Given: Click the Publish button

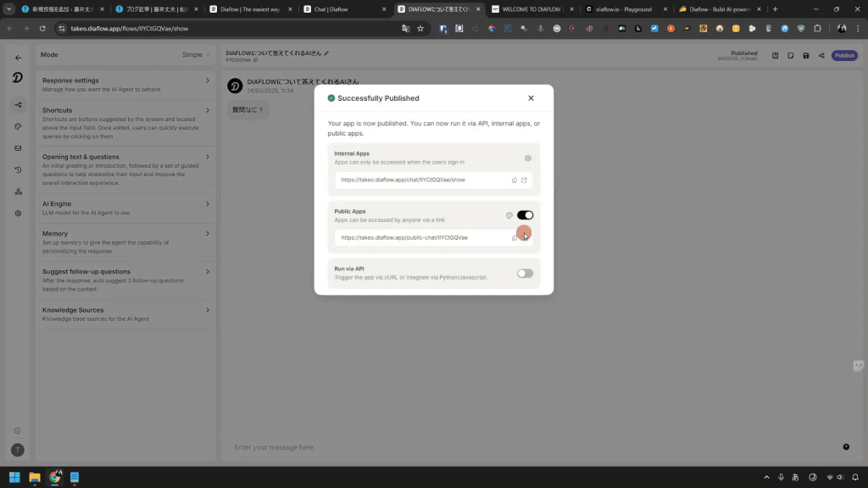Looking at the screenshot, I should pos(844,55).
